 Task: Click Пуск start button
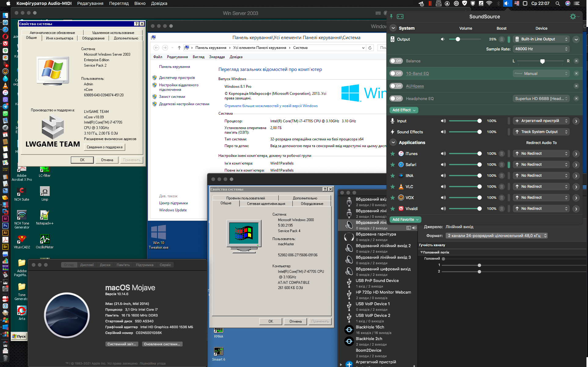pyautogui.click(x=19, y=336)
